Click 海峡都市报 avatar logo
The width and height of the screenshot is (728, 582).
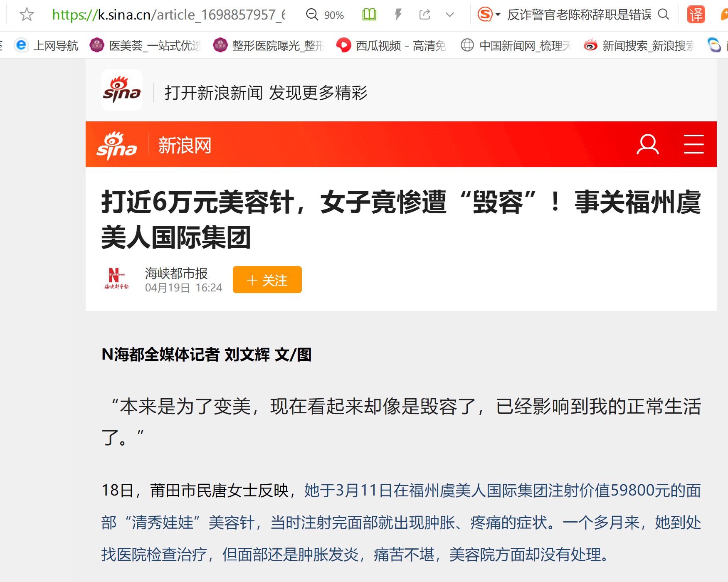[x=116, y=279]
